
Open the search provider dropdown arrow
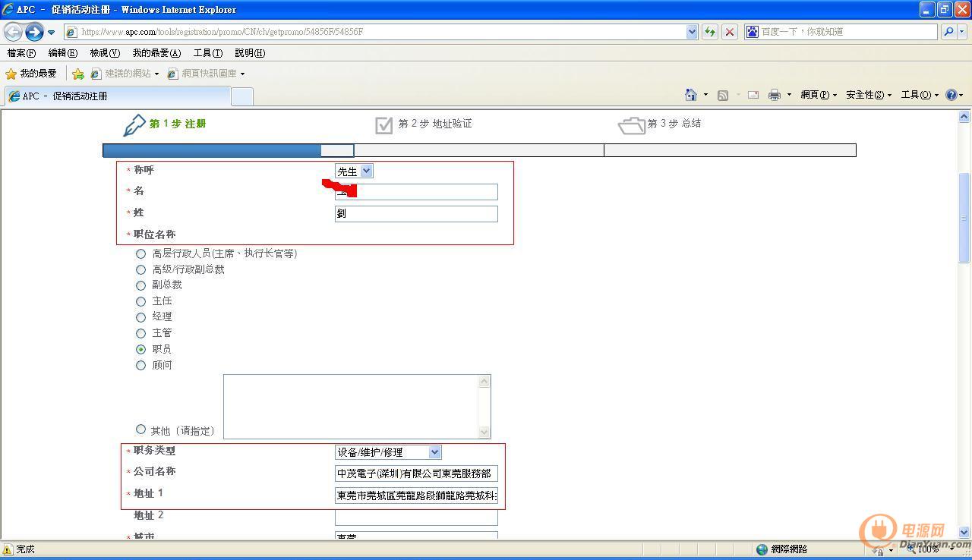(961, 32)
